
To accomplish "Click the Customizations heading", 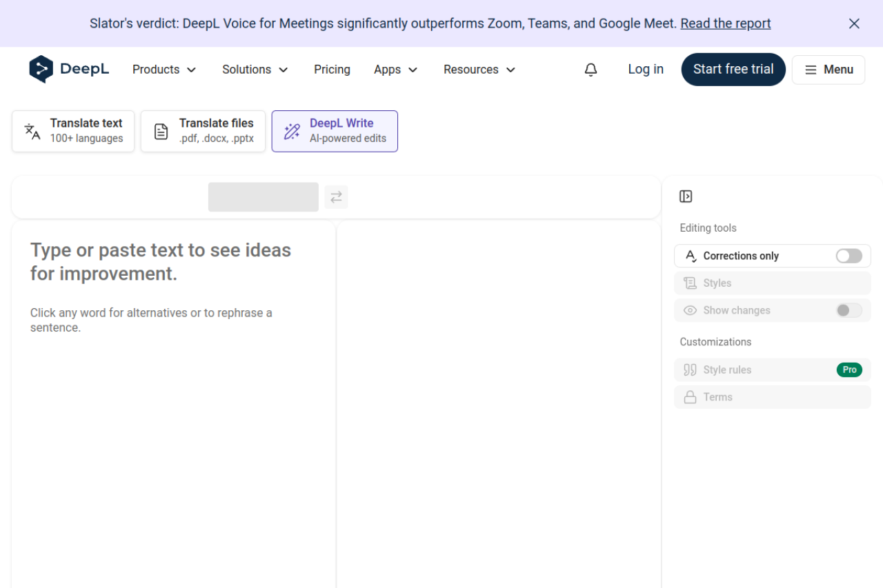I will coord(715,342).
